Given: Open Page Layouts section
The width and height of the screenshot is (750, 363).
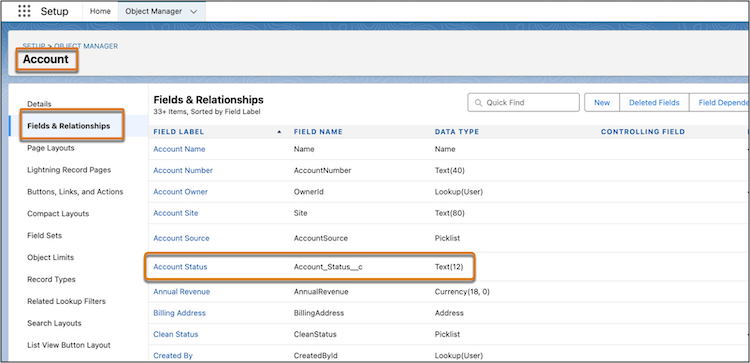Looking at the screenshot, I should coord(51,148).
